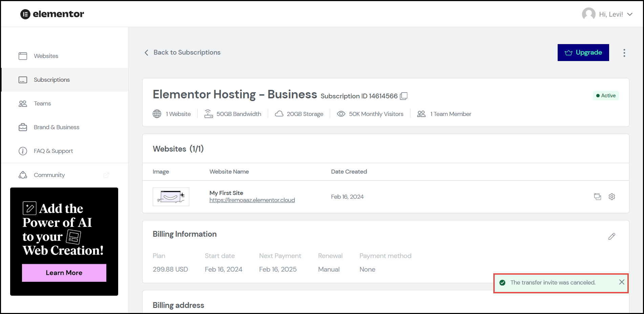This screenshot has height=314, width=644.
Task: Open the three-dot more options menu
Action: pos(624,53)
